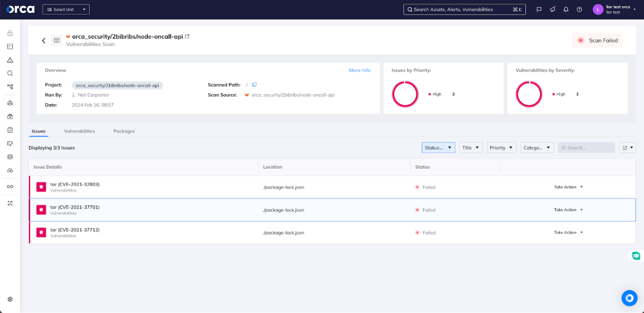
Task: Click the red shield icon for CVE-2021-37712
Action: point(41,232)
